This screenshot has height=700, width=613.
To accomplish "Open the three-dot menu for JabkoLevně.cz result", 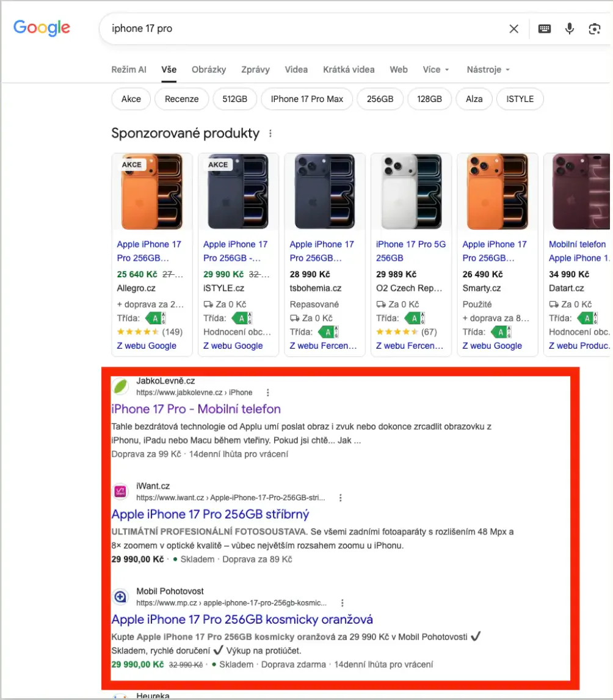I will (267, 392).
